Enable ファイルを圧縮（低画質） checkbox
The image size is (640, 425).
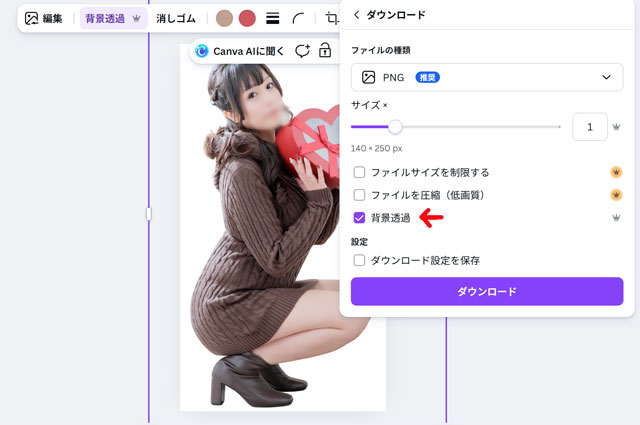360,195
